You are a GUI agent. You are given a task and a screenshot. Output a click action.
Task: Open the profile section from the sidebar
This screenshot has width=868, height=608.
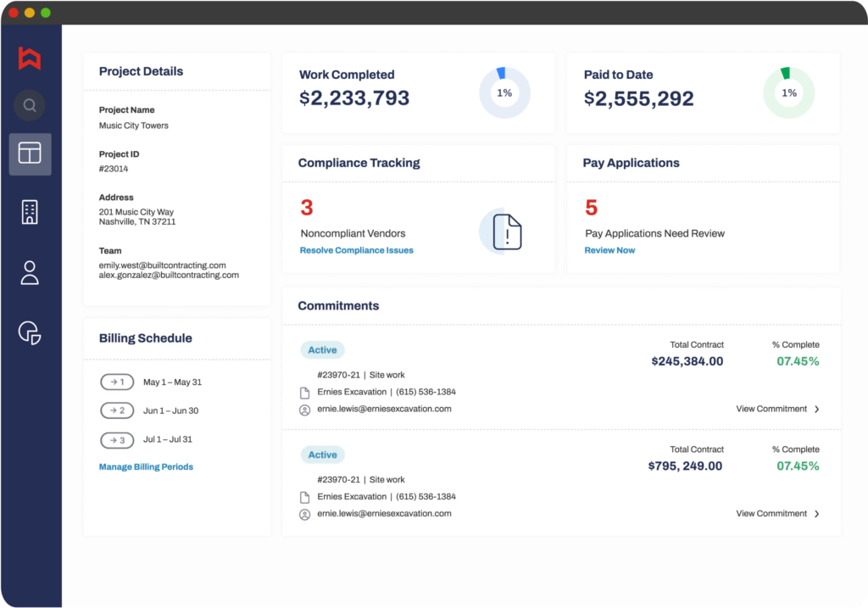coord(30,272)
